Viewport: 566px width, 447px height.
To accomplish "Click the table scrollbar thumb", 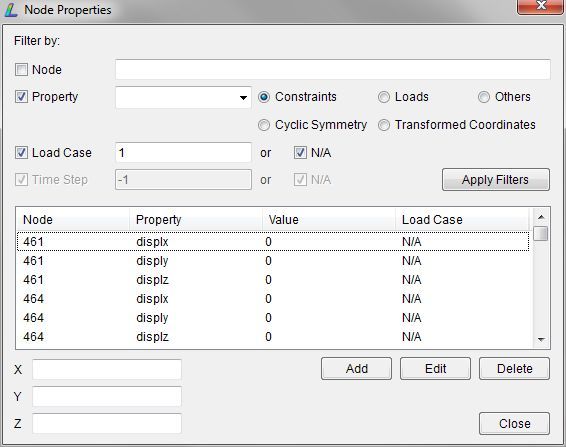I will pos(541,233).
